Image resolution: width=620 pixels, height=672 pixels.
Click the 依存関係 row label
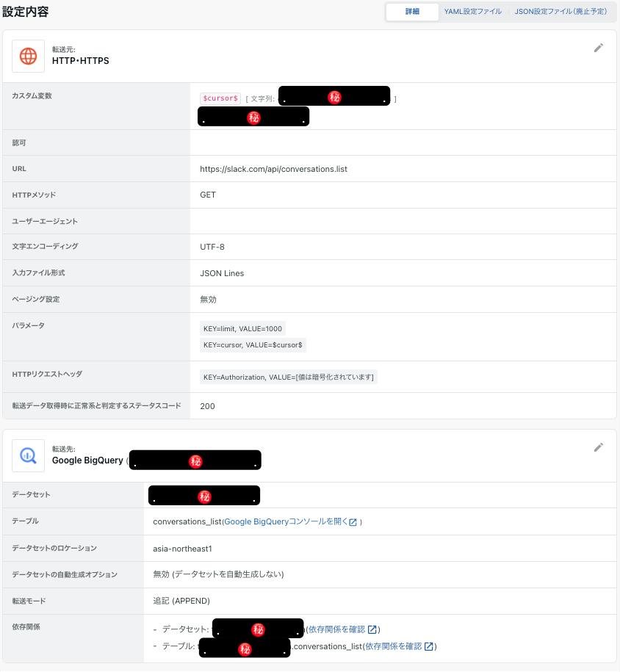click(x=26, y=626)
